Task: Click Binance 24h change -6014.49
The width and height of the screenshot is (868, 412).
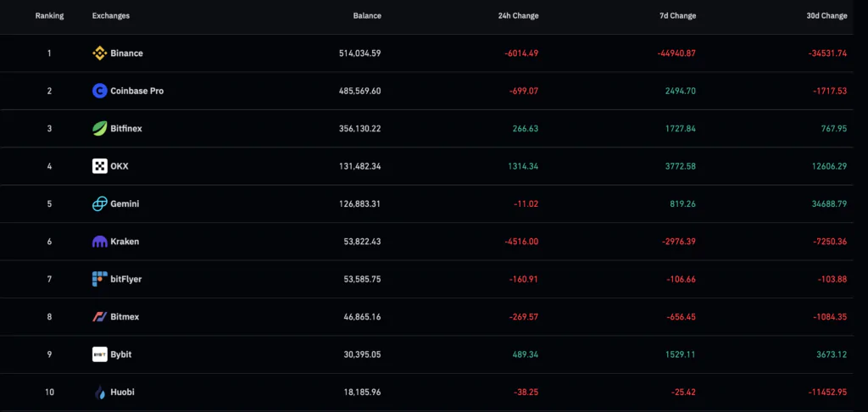Action: (521, 53)
